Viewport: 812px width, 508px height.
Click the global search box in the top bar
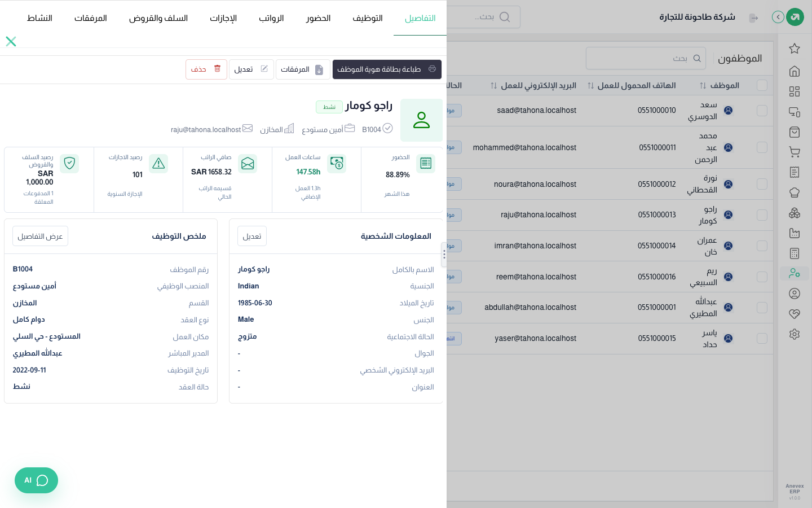click(484, 17)
